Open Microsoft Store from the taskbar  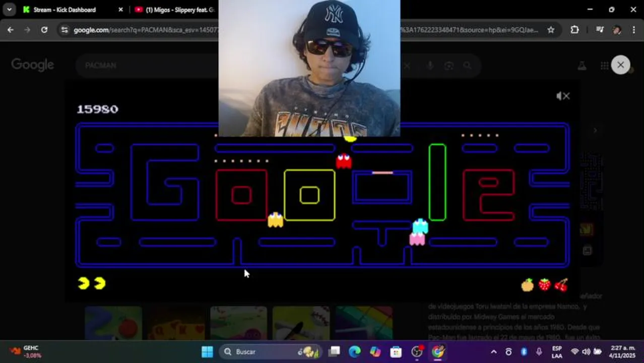point(396,351)
